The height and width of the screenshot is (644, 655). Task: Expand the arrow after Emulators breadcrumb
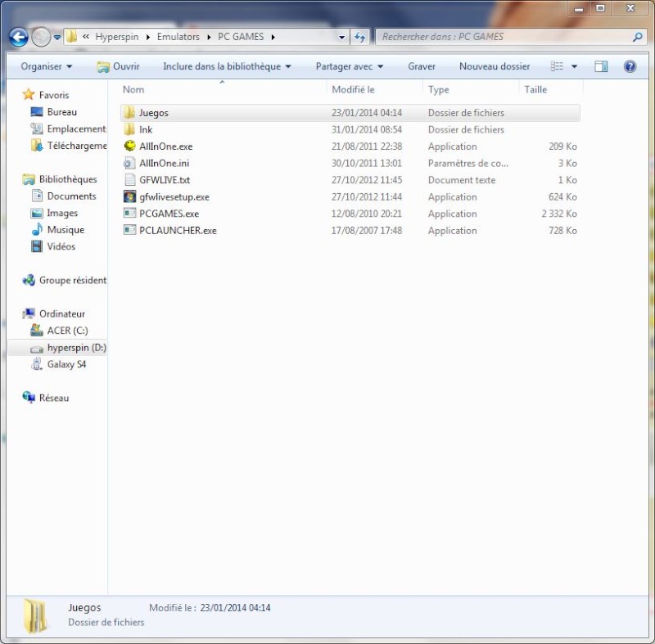[x=209, y=37]
